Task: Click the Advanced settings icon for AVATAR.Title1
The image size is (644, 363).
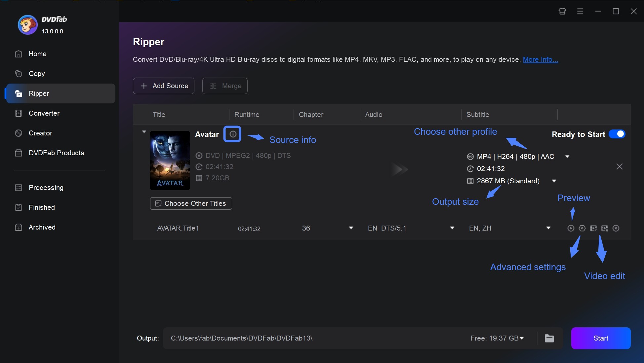Action: pos(582,228)
